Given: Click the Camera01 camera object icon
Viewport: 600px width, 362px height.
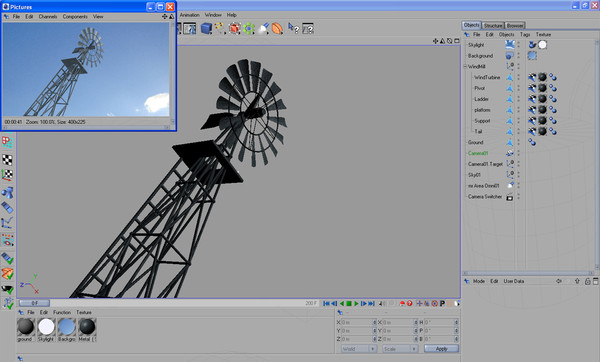Looking at the screenshot, I should 510,153.
